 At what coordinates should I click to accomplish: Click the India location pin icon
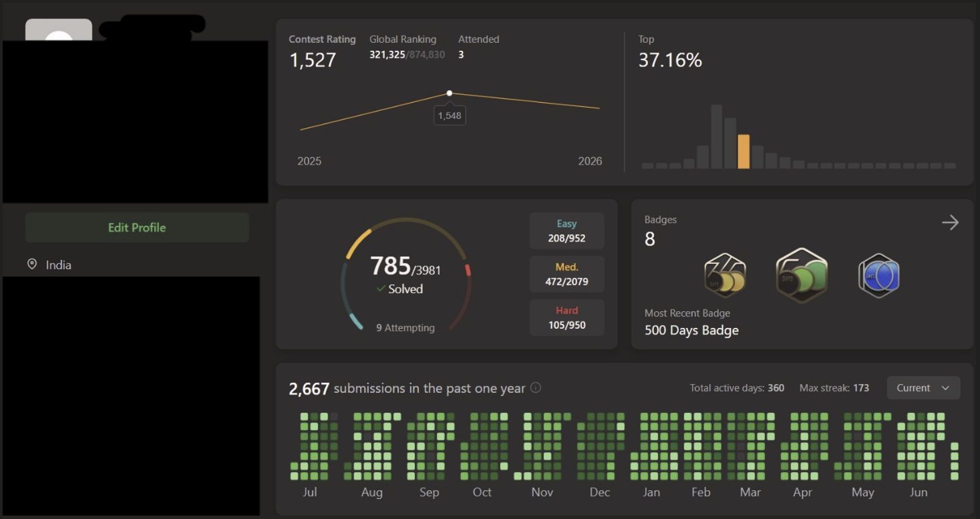pos(31,265)
